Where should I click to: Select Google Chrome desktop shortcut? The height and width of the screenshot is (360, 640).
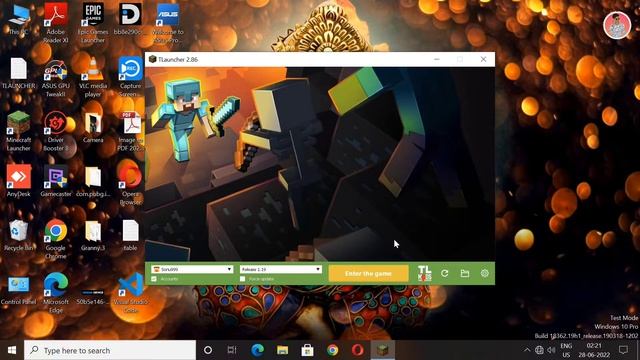[x=56, y=240]
